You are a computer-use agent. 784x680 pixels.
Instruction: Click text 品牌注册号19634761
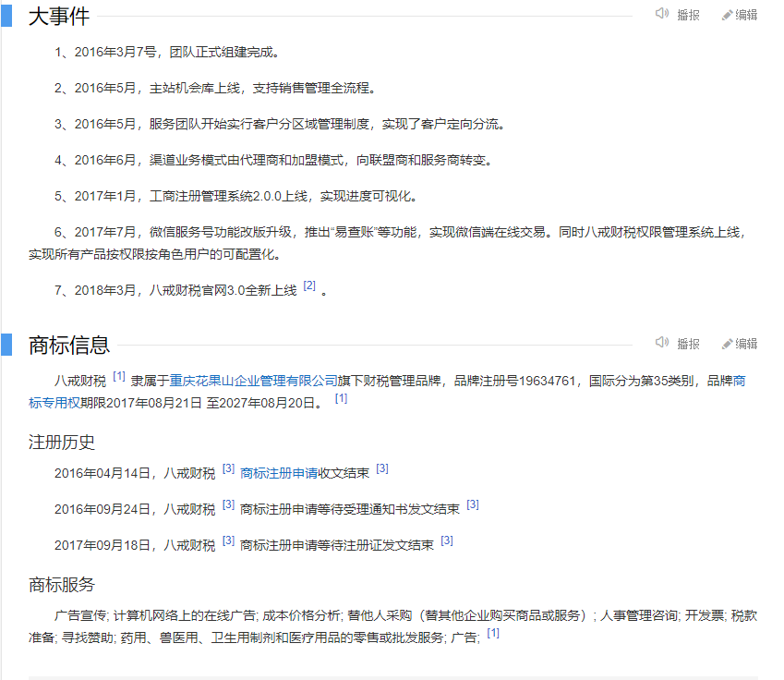[515, 382]
